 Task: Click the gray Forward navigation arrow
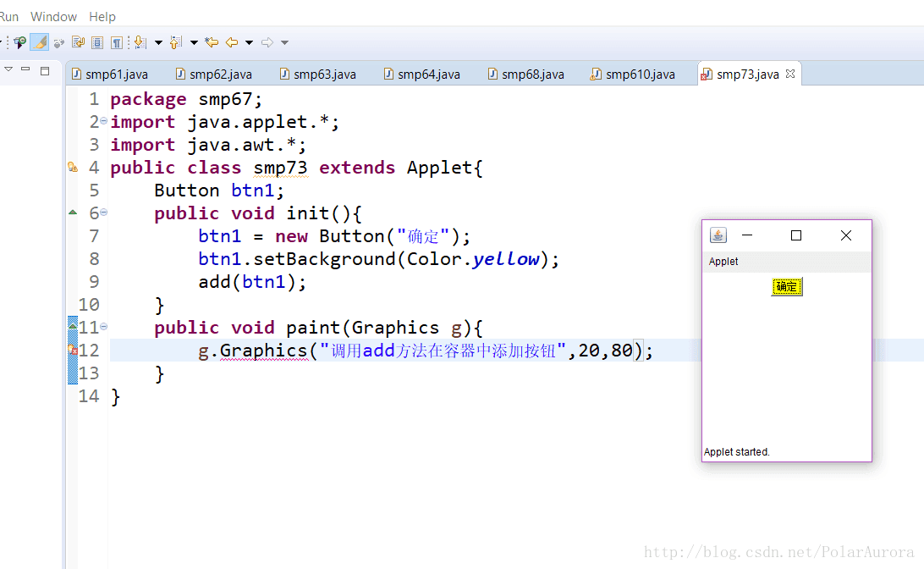tap(267, 42)
